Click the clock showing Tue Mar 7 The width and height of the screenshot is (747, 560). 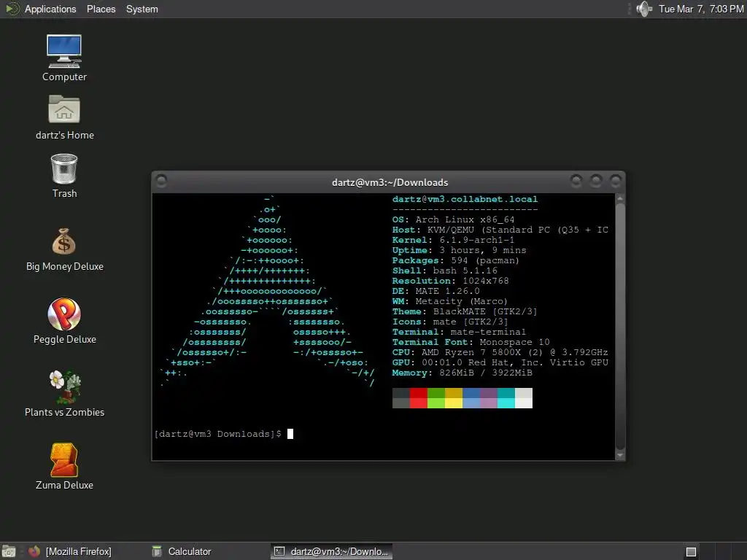[x=701, y=9]
